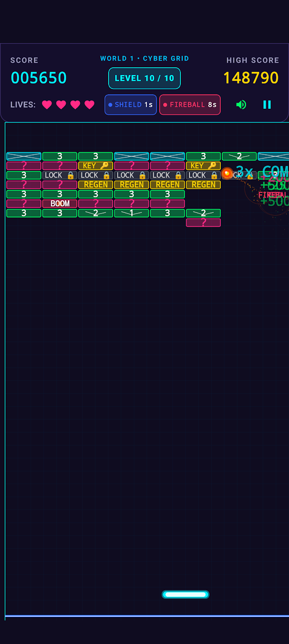Screen dimensions: 289x644
Task: Select the FIREBALL 8s power-up badge
Action: [x=190, y=105]
